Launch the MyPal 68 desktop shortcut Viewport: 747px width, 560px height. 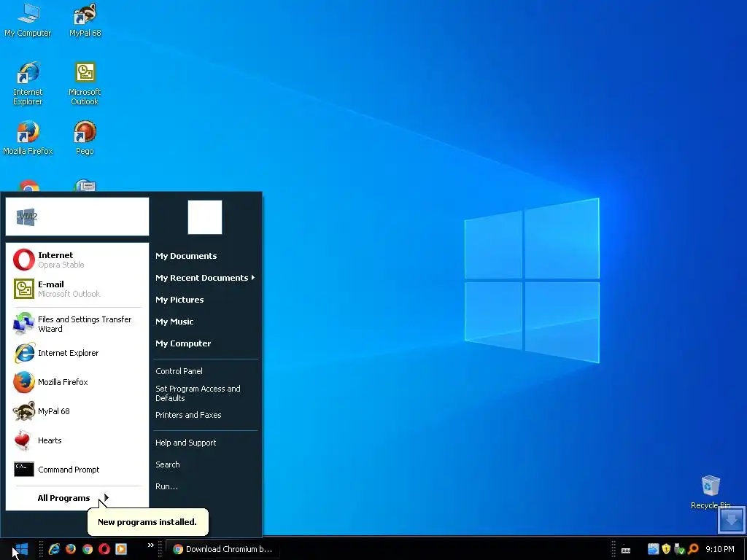point(85,20)
